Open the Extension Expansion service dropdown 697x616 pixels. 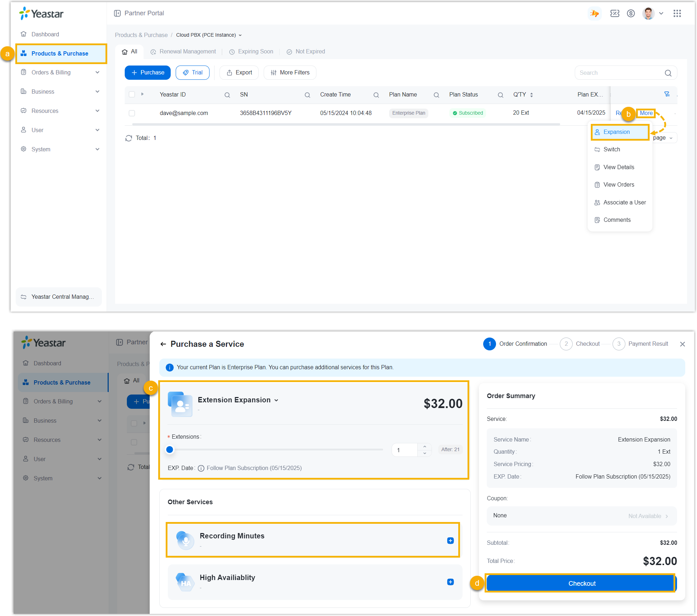[276, 400]
